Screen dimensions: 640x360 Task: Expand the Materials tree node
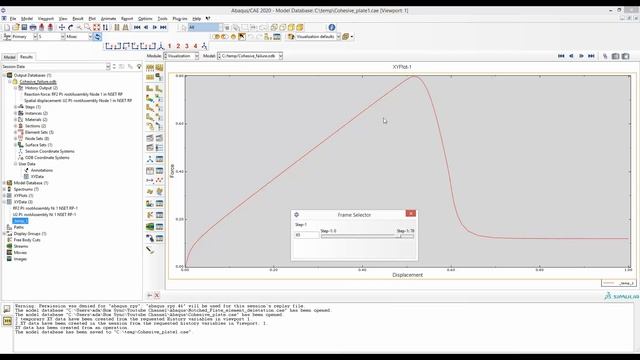pos(16,120)
